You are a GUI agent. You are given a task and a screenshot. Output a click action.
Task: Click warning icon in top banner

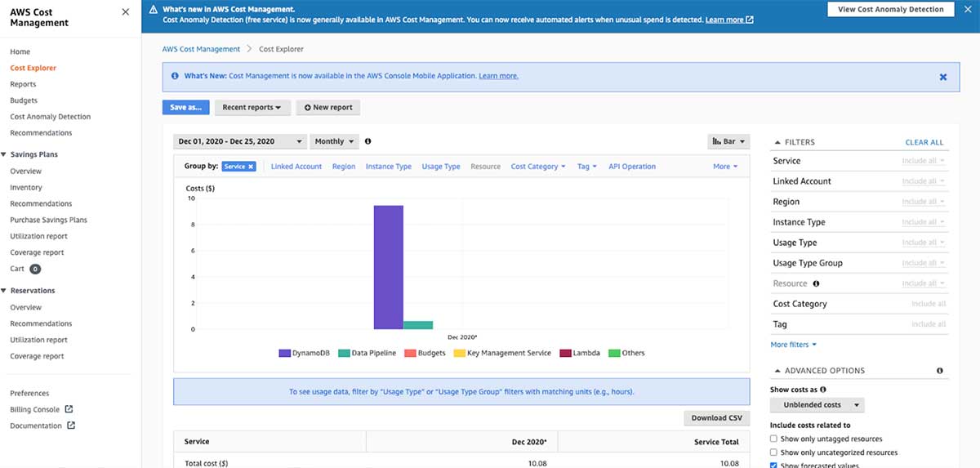point(153,10)
